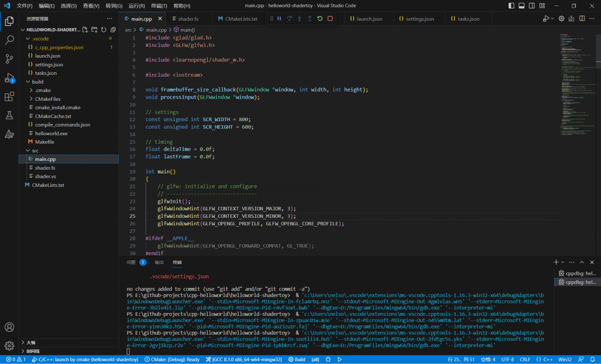Viewport: 601px width, 364px height.
Task: Open the 终端 menu in menu bar
Action: coord(159,6)
